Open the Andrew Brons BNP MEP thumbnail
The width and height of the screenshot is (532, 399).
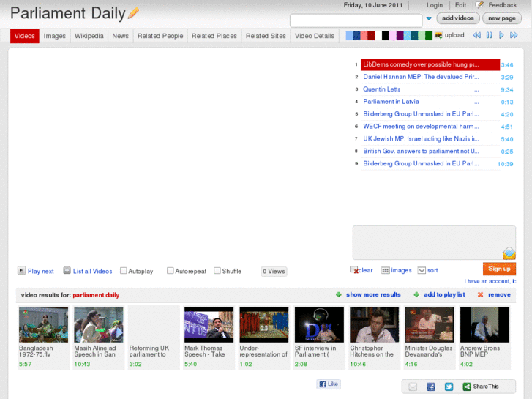pos(484,324)
